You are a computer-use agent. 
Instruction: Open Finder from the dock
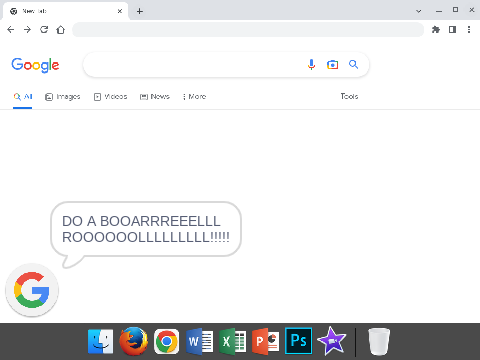pos(101,341)
